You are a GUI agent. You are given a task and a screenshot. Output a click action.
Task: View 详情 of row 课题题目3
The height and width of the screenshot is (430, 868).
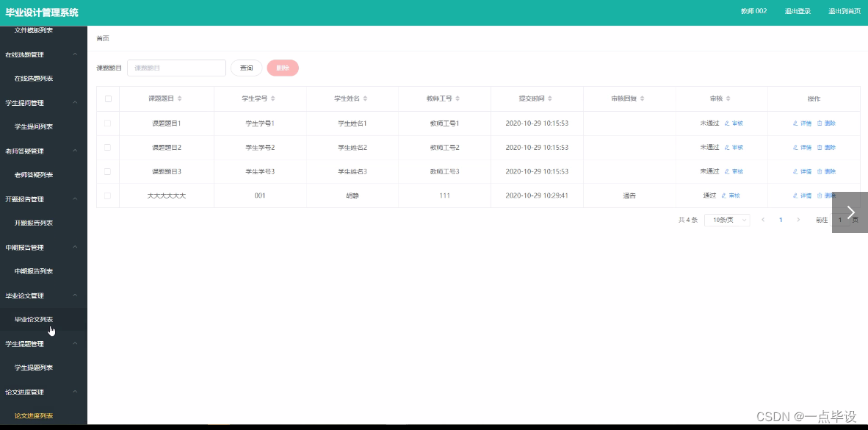(802, 172)
